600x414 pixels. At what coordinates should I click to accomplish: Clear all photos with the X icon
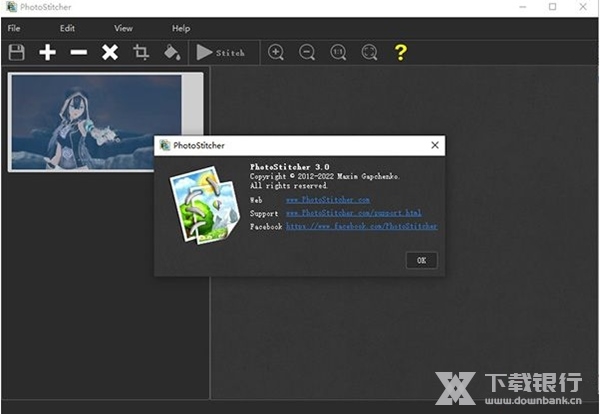[x=110, y=52]
